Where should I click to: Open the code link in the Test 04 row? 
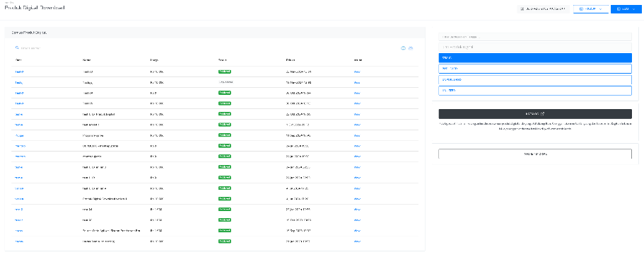19,93
